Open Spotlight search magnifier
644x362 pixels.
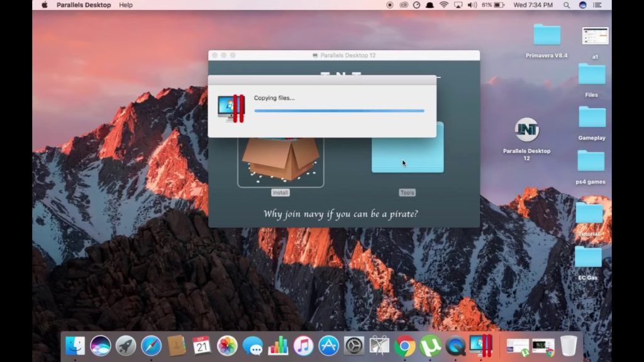pos(567,5)
